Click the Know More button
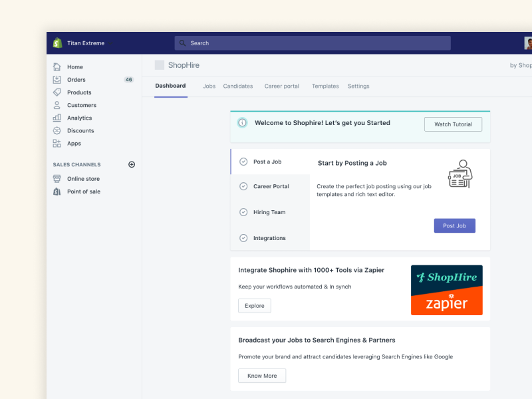The height and width of the screenshot is (399, 532). (x=262, y=376)
